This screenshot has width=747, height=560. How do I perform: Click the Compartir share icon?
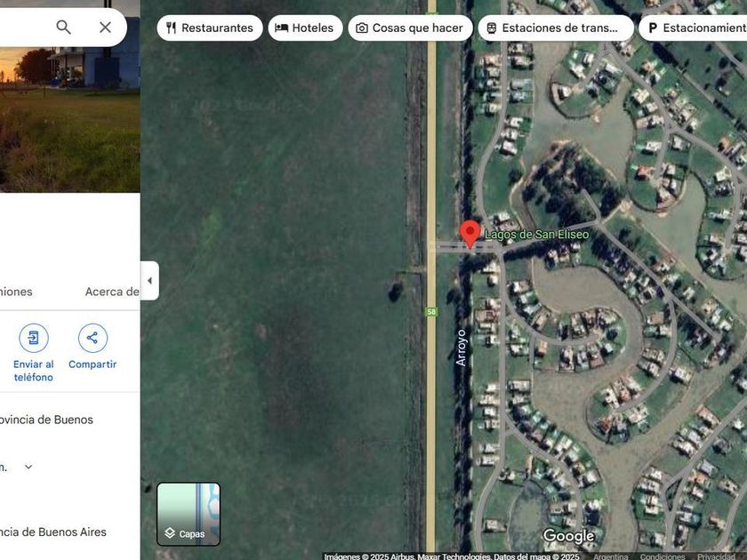point(92,338)
